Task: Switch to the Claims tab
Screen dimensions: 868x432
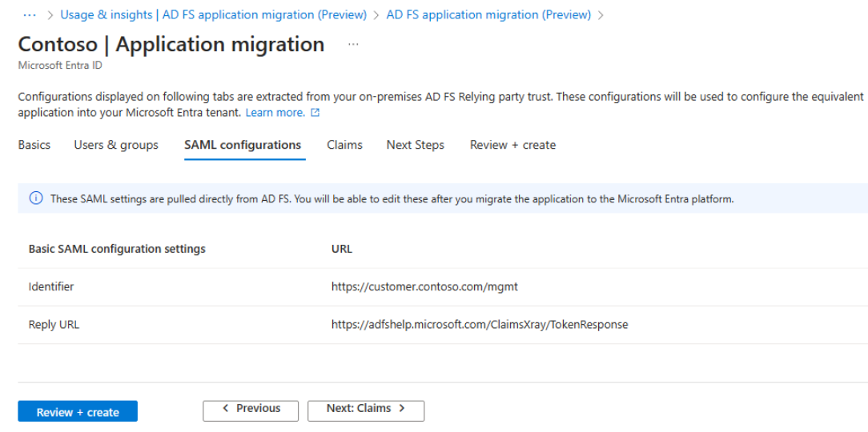Action: pos(344,145)
